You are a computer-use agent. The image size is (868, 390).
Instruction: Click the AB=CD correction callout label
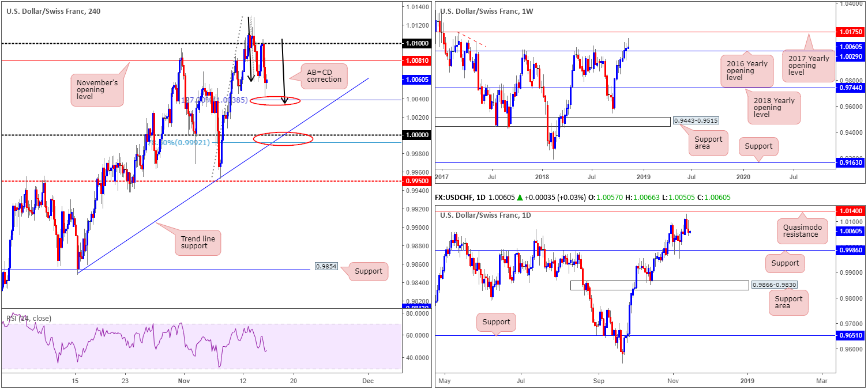point(324,75)
